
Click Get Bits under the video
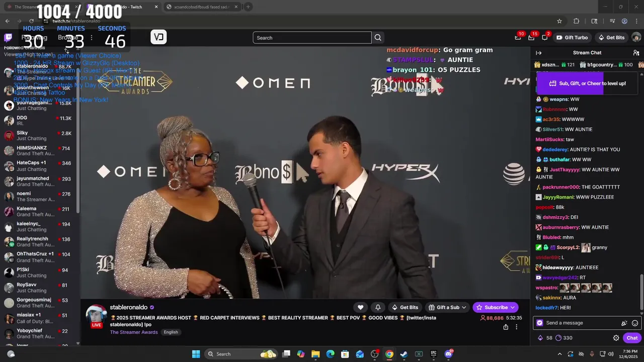tap(405, 307)
